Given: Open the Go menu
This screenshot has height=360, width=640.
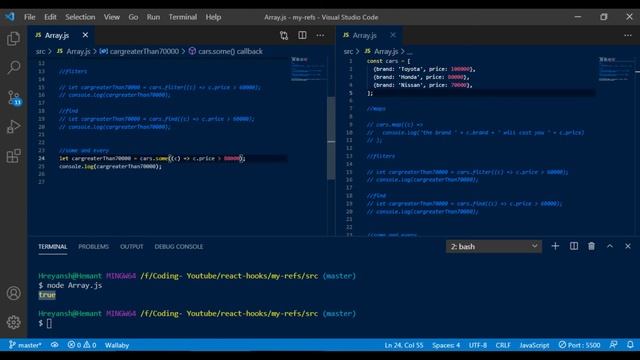Looking at the screenshot, I should point(133,17).
